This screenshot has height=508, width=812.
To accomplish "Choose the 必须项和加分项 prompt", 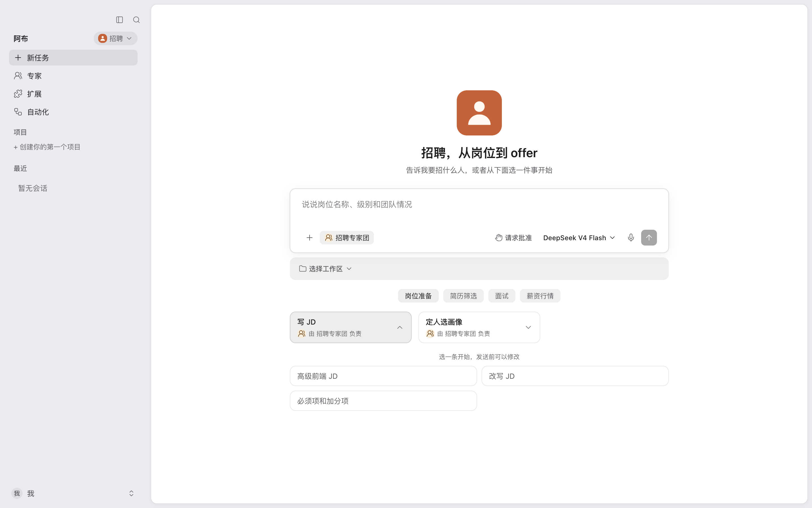I will [x=383, y=401].
